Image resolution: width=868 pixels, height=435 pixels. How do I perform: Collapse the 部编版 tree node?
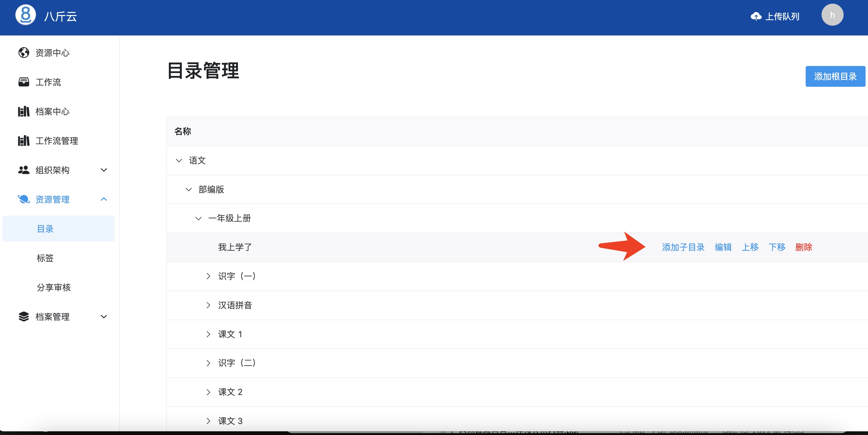189,189
